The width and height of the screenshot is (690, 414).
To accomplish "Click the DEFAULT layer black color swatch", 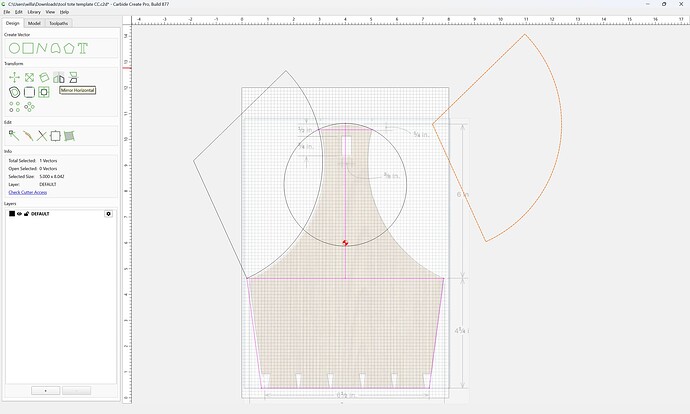I will pyautogui.click(x=12, y=214).
